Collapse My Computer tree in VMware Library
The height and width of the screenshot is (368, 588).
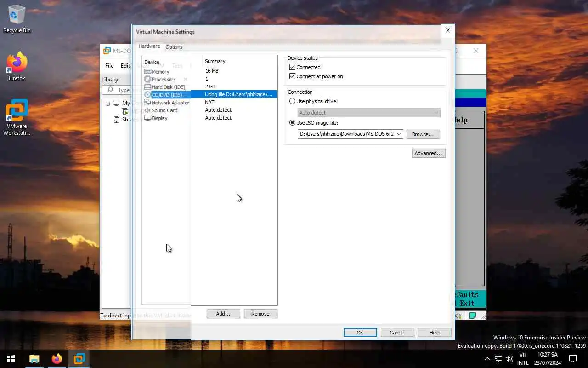(x=107, y=103)
